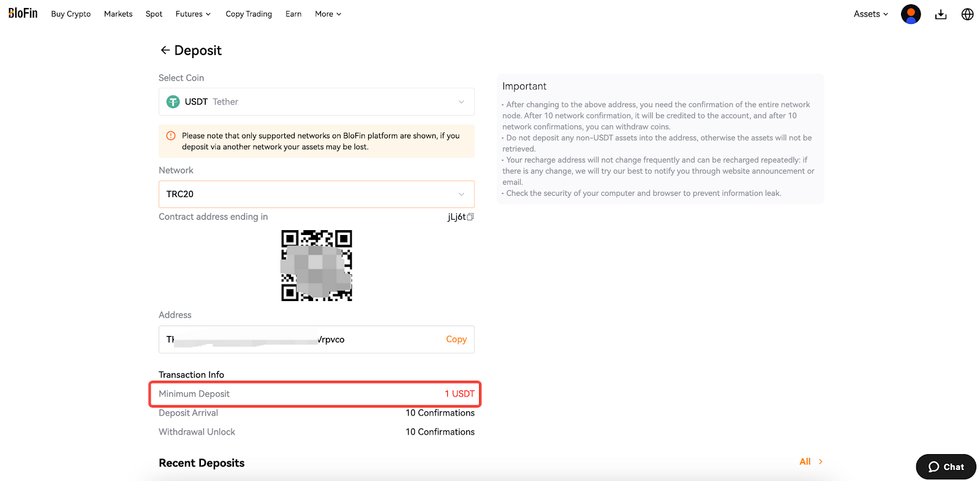The image size is (980, 481).
Task: Click the deposit QR code
Action: [317, 266]
